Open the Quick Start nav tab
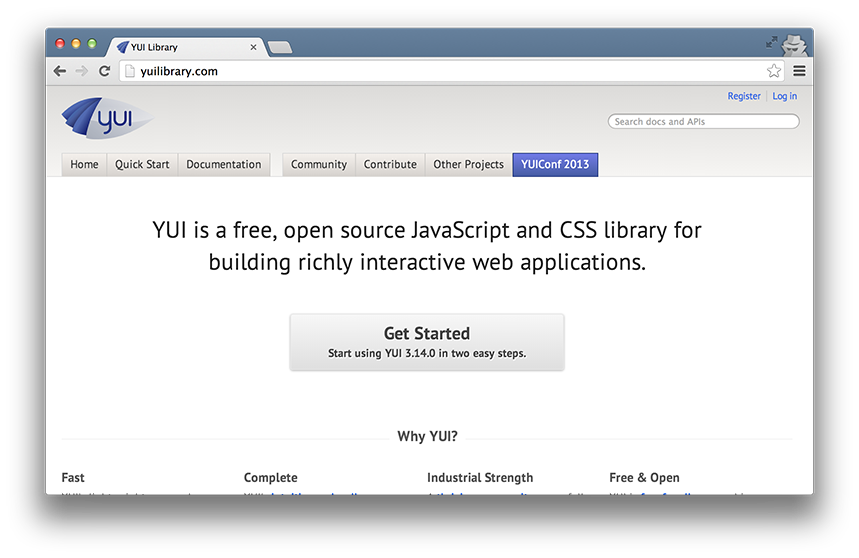This screenshot has width=859, height=558. [x=142, y=164]
